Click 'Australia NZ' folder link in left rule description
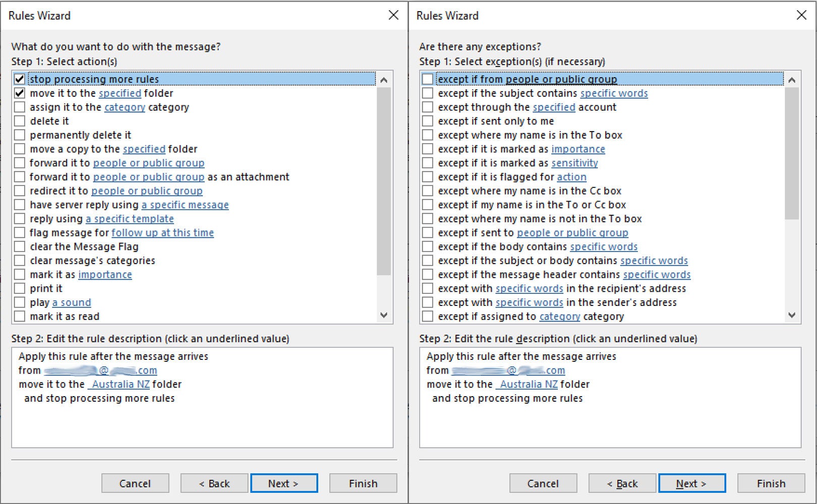Image resolution: width=817 pixels, height=504 pixels. pyautogui.click(x=119, y=384)
